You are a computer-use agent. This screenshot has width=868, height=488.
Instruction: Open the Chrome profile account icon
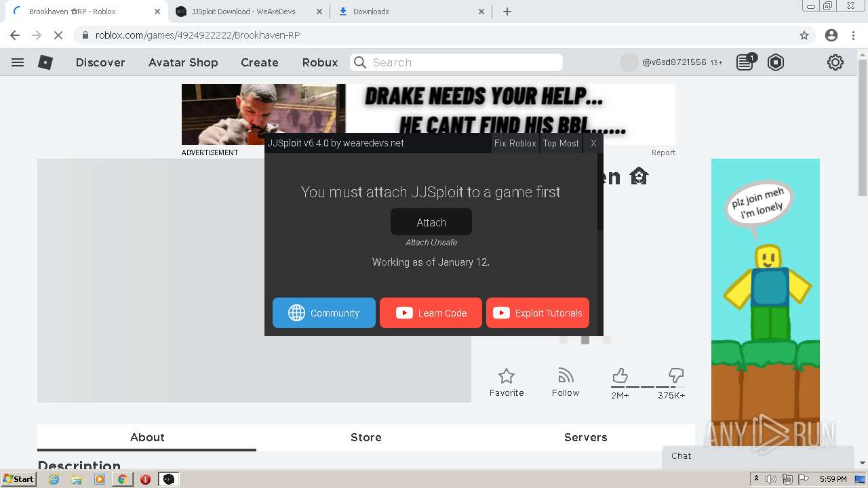pyautogui.click(x=831, y=35)
